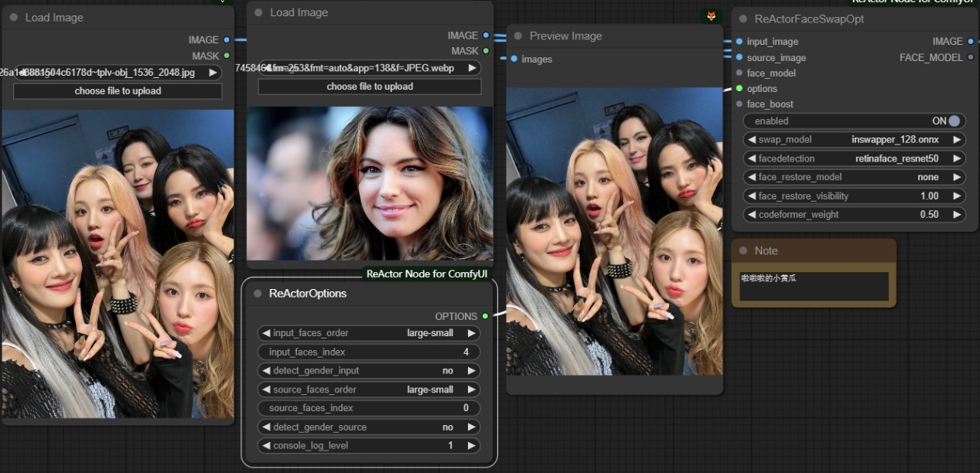Toggle detect_gender_source left arrow
The height and width of the screenshot is (473, 980).
point(266,427)
